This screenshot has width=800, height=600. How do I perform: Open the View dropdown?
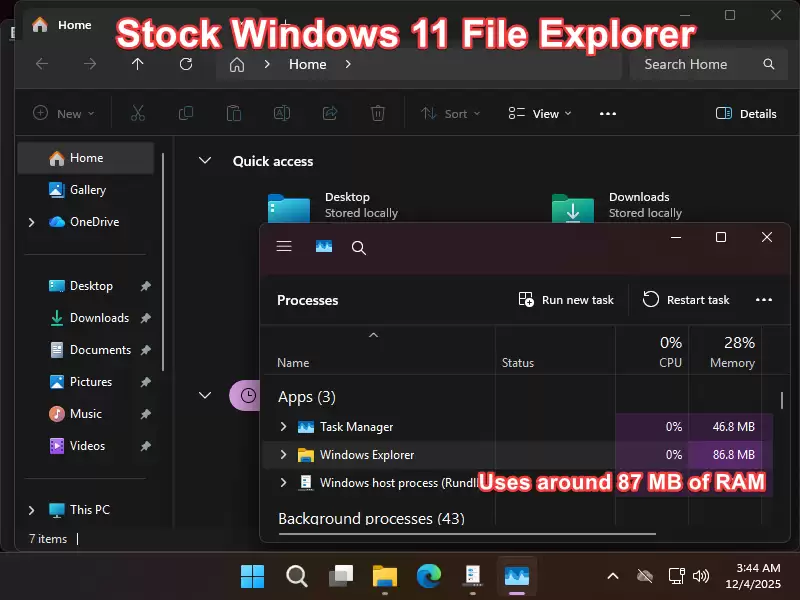tap(540, 113)
